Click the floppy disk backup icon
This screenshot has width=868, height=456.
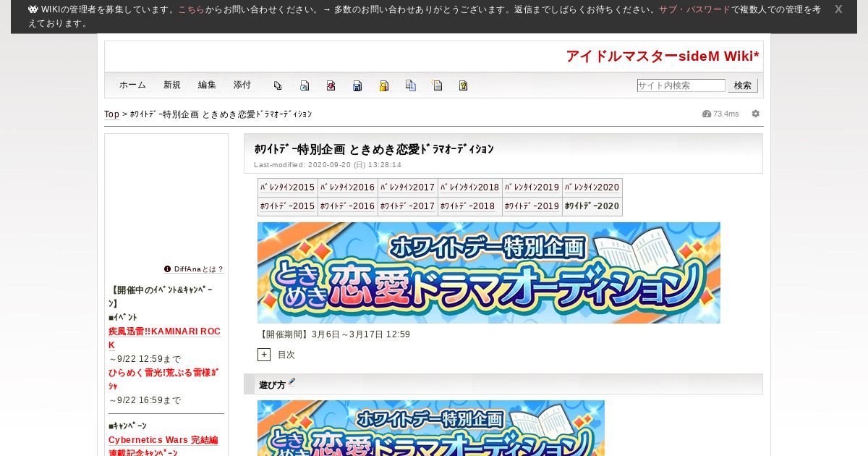point(357,85)
